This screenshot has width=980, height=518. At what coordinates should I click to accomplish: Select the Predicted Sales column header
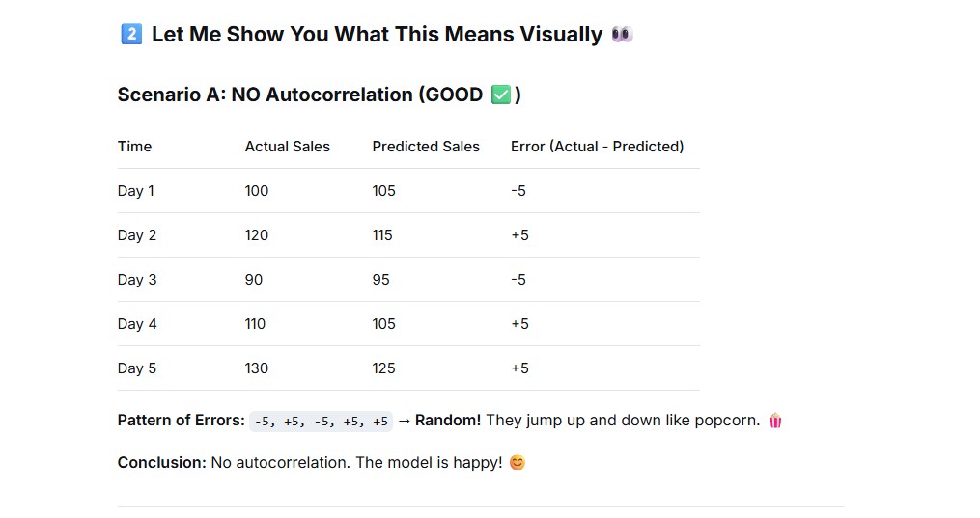click(426, 146)
